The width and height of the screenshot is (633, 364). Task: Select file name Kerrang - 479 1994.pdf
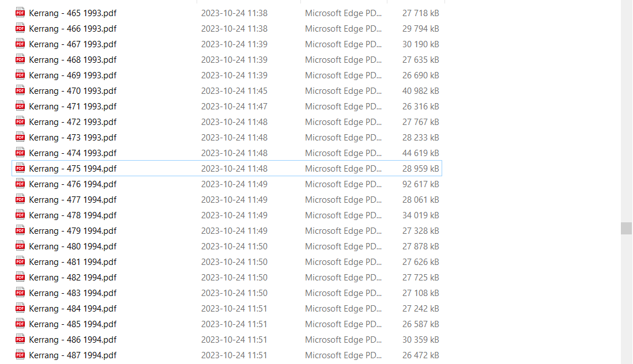(x=73, y=230)
